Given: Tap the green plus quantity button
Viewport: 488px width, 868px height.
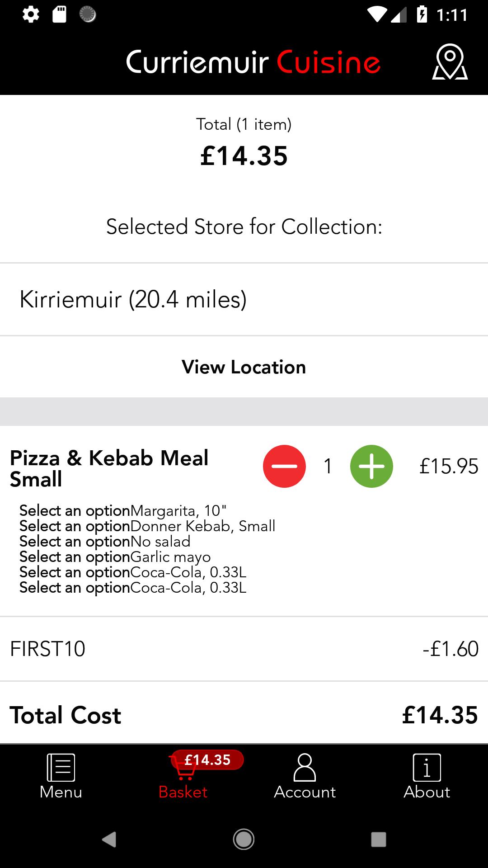Looking at the screenshot, I should pyautogui.click(x=371, y=466).
